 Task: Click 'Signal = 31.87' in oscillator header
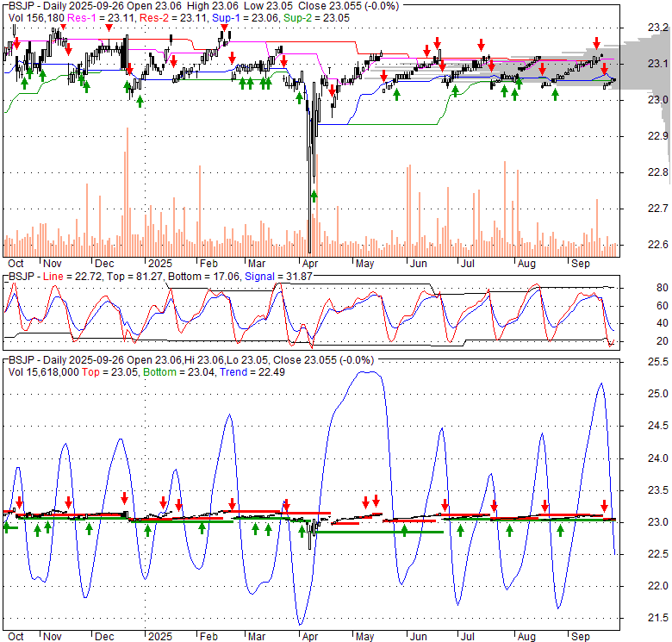point(278,277)
